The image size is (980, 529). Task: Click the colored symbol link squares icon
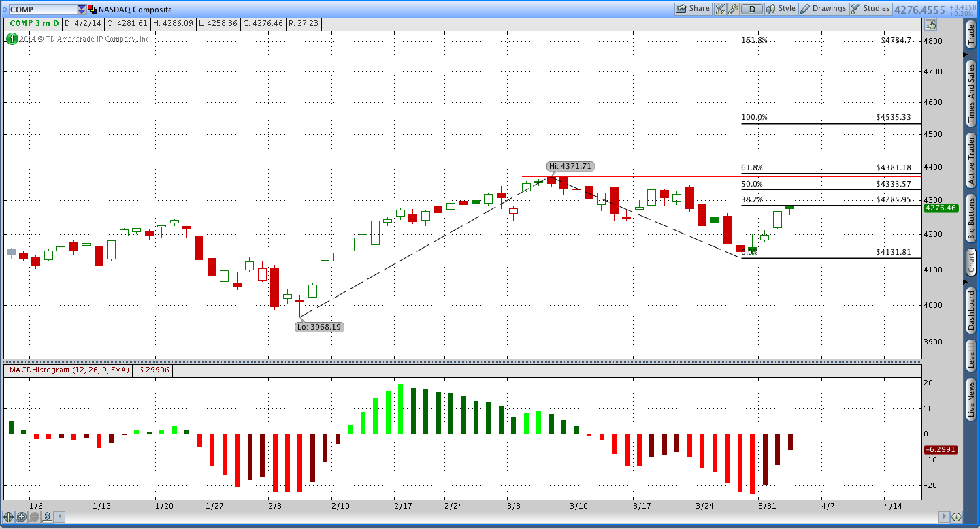(92, 10)
